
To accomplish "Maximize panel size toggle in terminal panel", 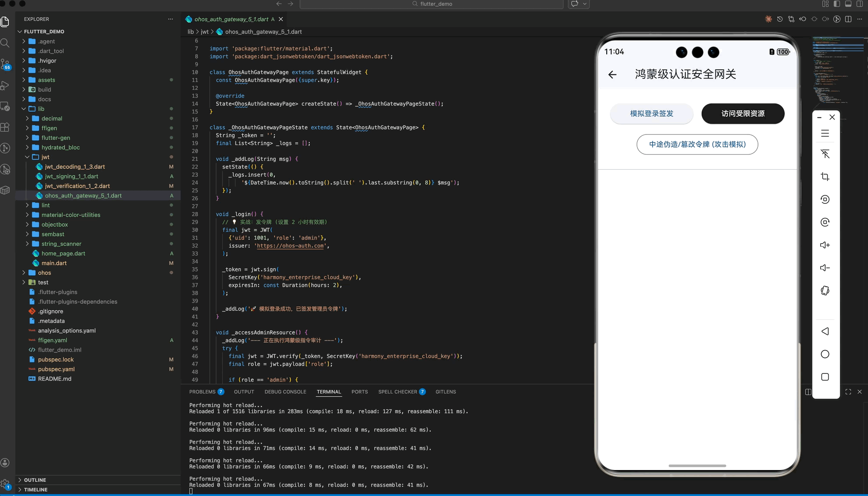I will 848,392.
